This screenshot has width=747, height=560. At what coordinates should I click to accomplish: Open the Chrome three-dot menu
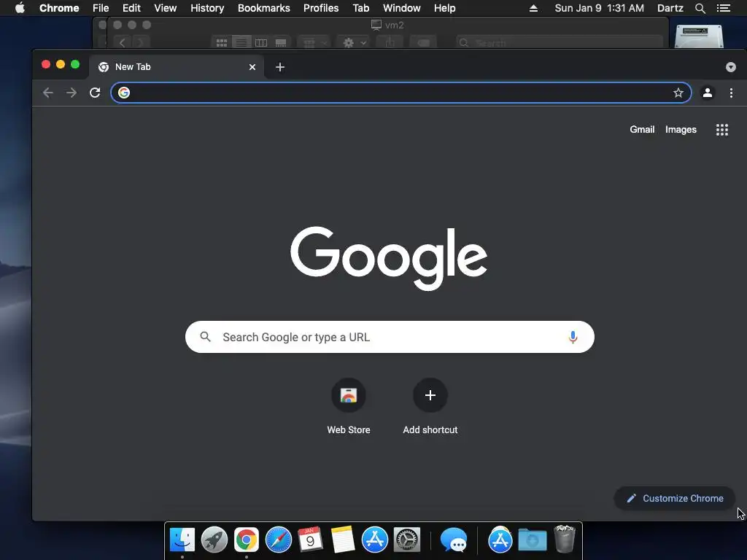(731, 93)
